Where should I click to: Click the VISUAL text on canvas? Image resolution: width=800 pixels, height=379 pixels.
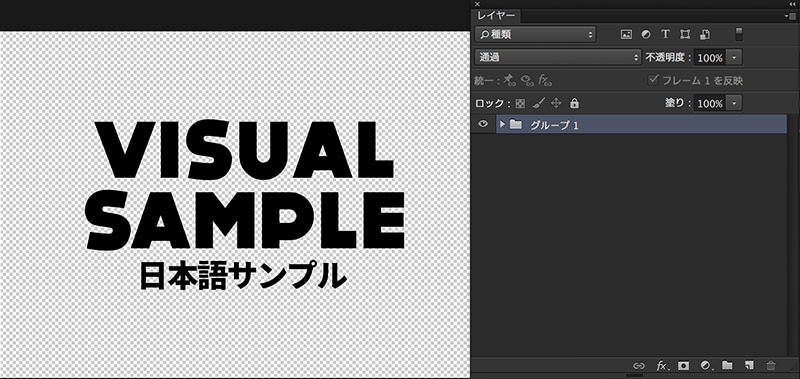[244, 149]
